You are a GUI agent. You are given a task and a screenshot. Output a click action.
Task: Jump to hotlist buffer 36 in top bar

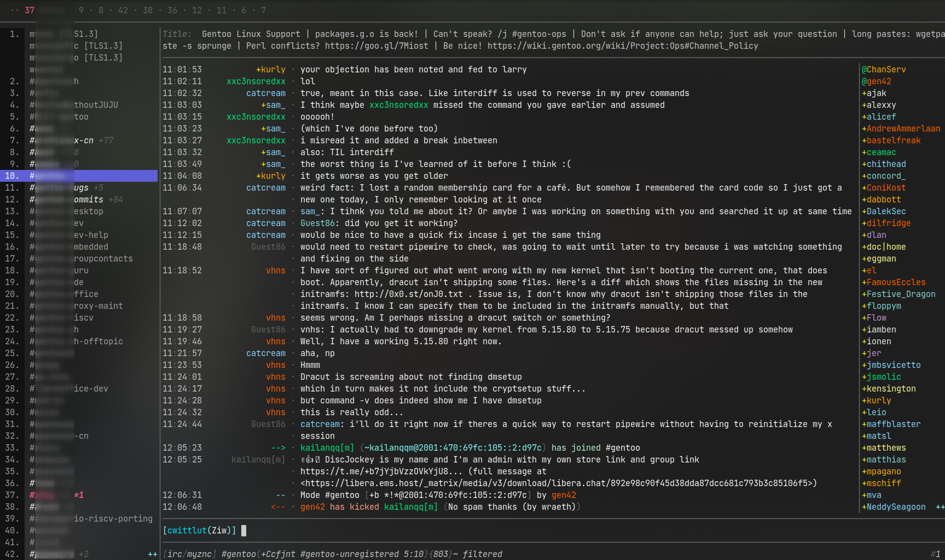172,10
